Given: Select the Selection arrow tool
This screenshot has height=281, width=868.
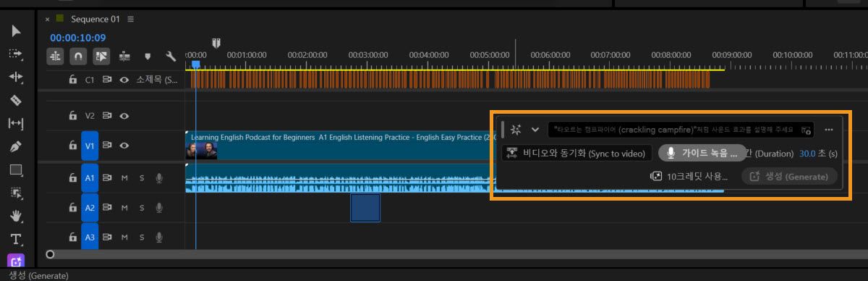Looking at the screenshot, I should tap(16, 30).
